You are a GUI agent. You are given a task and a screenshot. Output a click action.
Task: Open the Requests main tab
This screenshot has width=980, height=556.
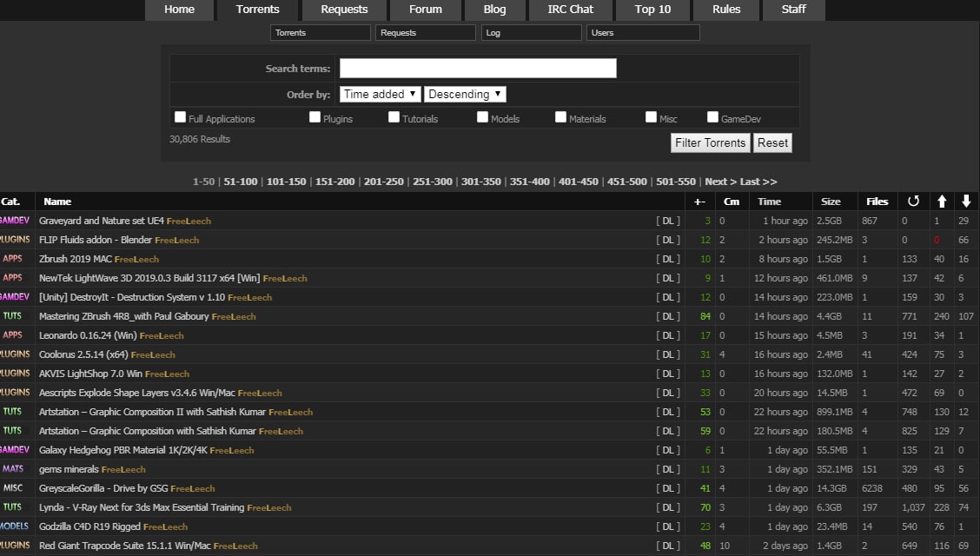(x=344, y=10)
